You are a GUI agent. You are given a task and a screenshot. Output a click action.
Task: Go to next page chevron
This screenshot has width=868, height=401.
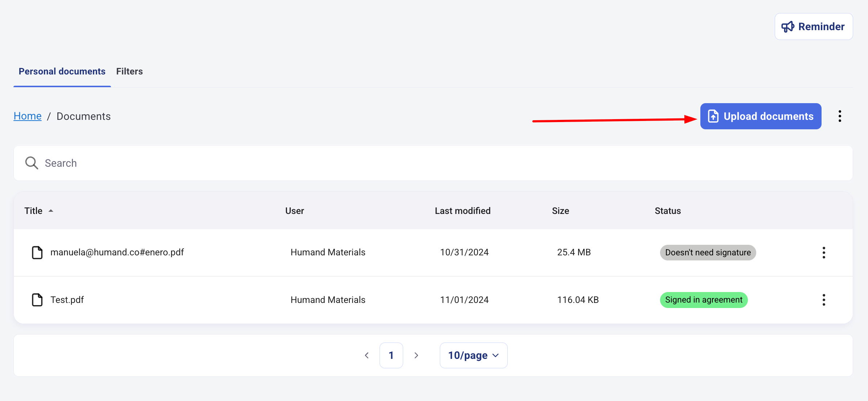coord(416,355)
